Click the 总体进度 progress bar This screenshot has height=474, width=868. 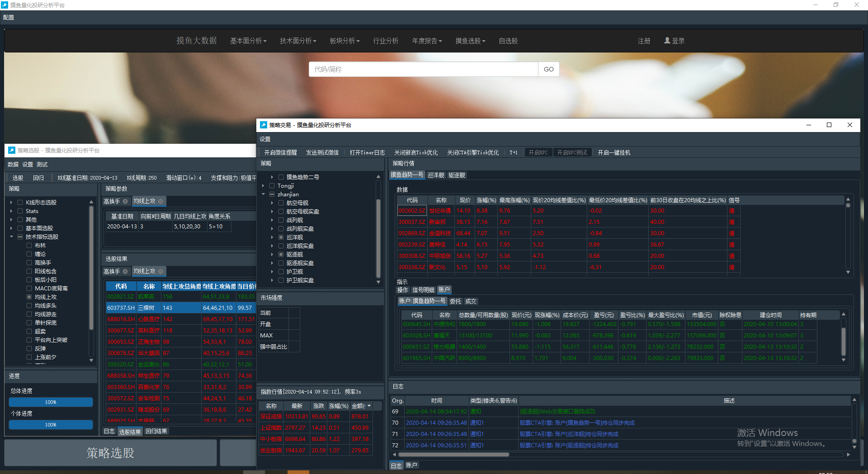point(51,402)
